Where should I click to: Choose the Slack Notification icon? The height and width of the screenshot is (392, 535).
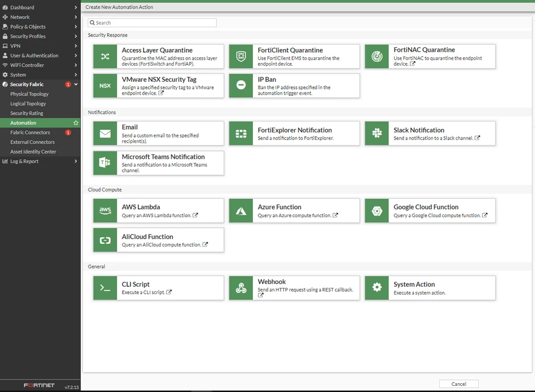377,134
